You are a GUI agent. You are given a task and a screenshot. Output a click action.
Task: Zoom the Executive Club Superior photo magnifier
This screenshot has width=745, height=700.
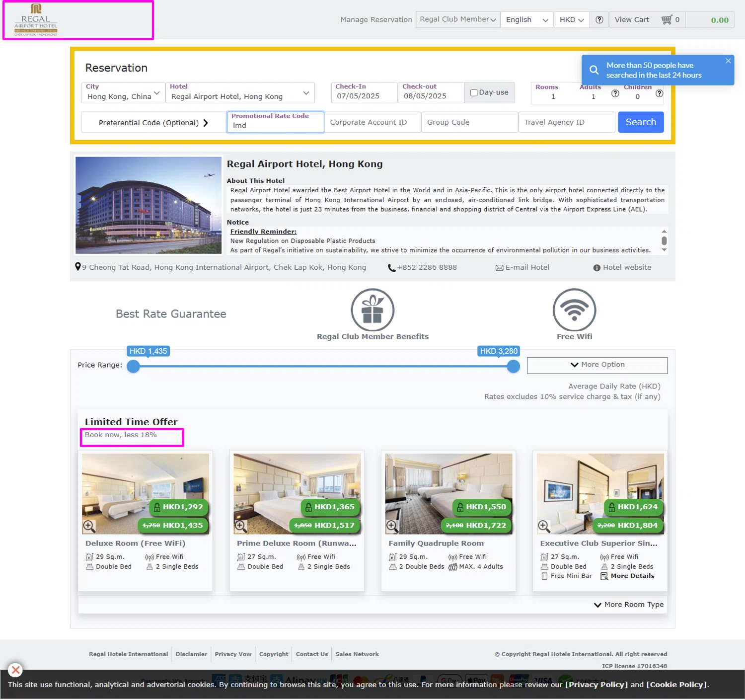click(x=544, y=526)
